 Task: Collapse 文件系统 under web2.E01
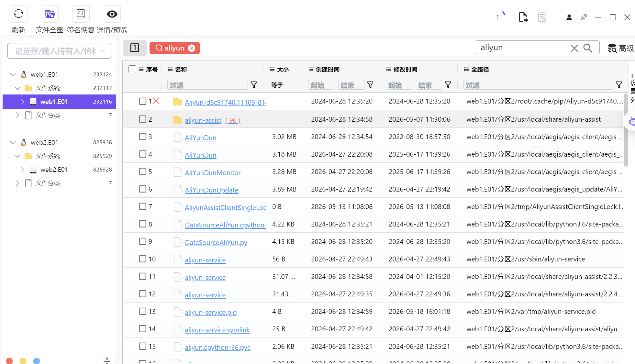coord(18,156)
